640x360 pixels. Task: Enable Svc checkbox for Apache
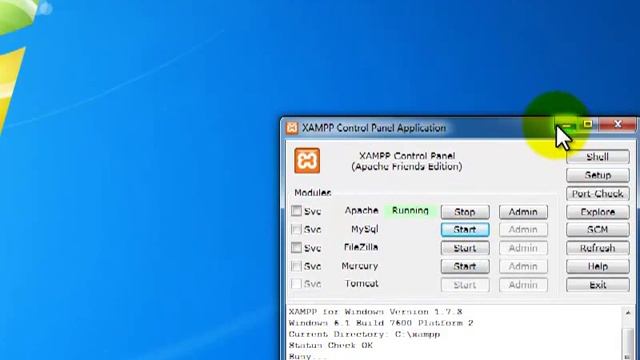(x=296, y=211)
